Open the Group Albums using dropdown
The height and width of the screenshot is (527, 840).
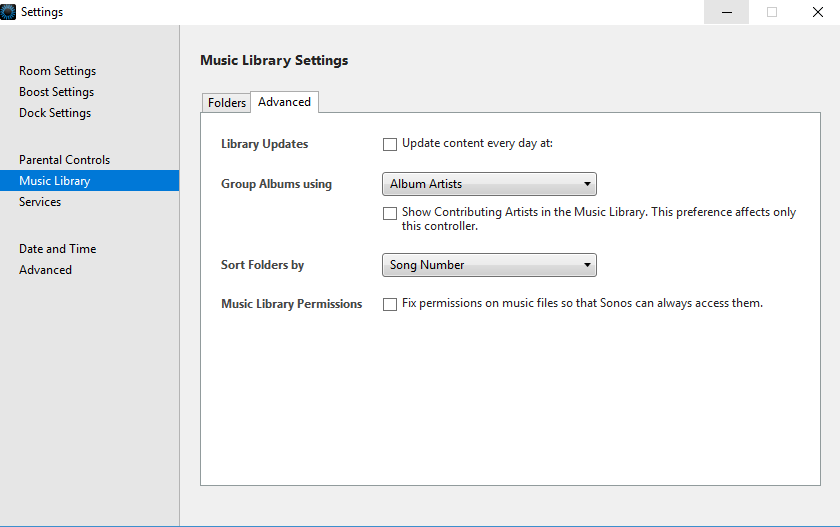[489, 184]
